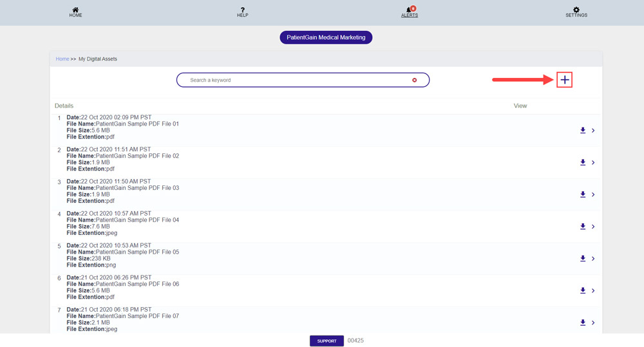Download PatientGain Sample PDF File 04
Viewport: 644px width, 347px height.
(x=582, y=226)
